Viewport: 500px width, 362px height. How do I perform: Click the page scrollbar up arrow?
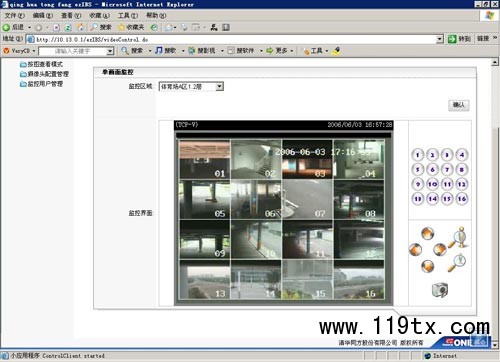coord(495,62)
